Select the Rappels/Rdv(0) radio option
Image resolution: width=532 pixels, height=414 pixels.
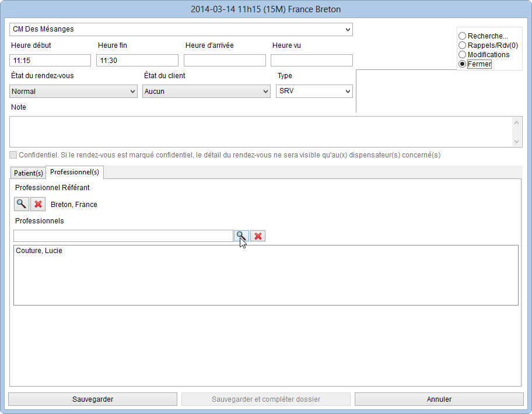(x=463, y=45)
